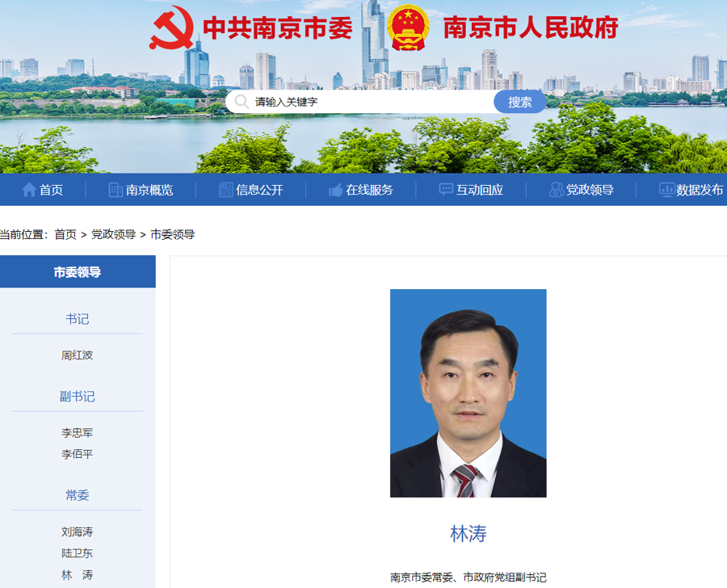
Task: Click the people icon for 党政领导
Action: coord(556,190)
